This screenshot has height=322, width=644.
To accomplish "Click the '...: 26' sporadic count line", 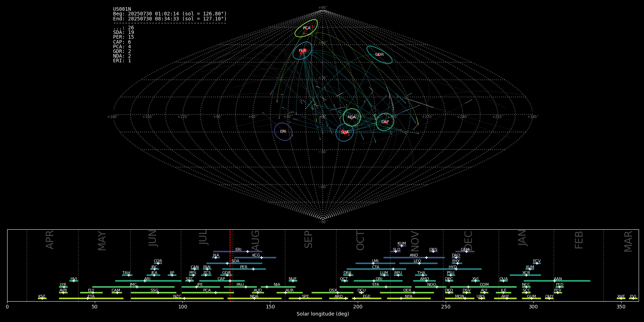I will [x=123, y=28].
